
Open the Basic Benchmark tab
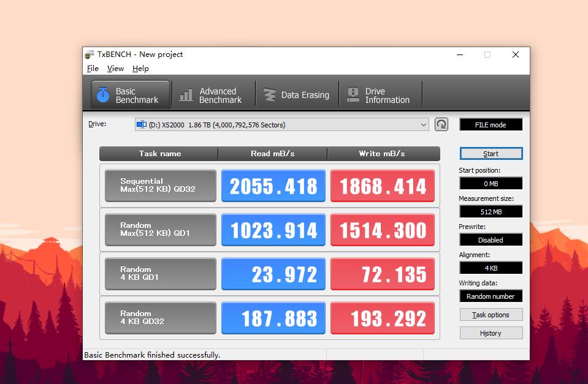pyautogui.click(x=131, y=95)
